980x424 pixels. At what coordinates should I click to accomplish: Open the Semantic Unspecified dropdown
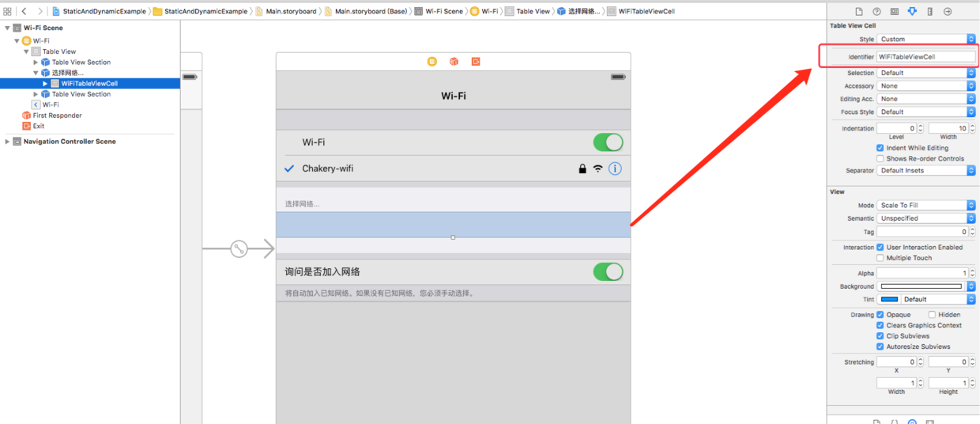click(926, 218)
